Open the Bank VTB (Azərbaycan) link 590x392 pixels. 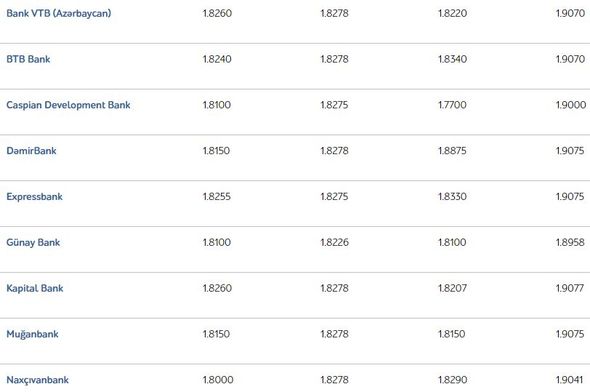point(59,13)
